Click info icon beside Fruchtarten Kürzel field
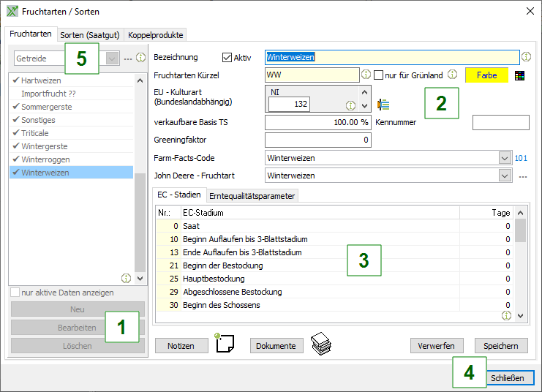Image resolution: width=542 pixels, height=392 pixels. tap(366, 75)
